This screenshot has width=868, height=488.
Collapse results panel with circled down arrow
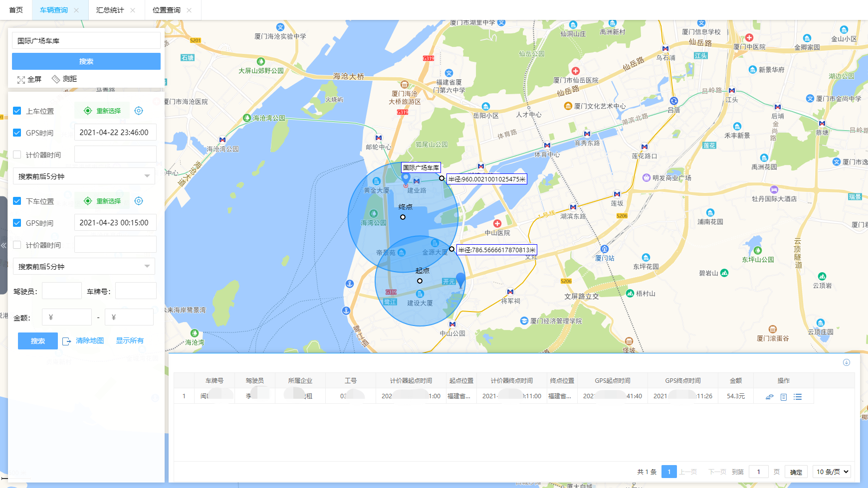click(846, 362)
